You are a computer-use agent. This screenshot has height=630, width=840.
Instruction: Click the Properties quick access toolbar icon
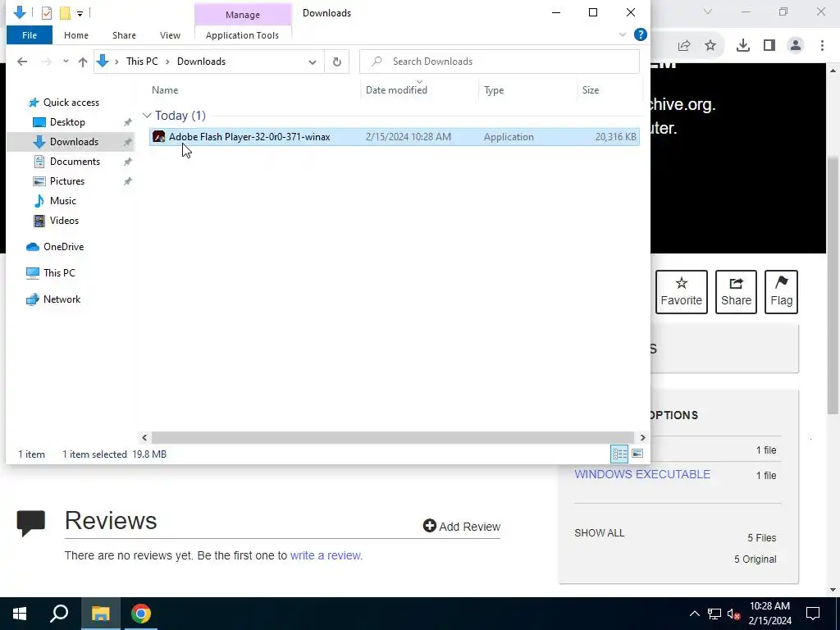47,13
